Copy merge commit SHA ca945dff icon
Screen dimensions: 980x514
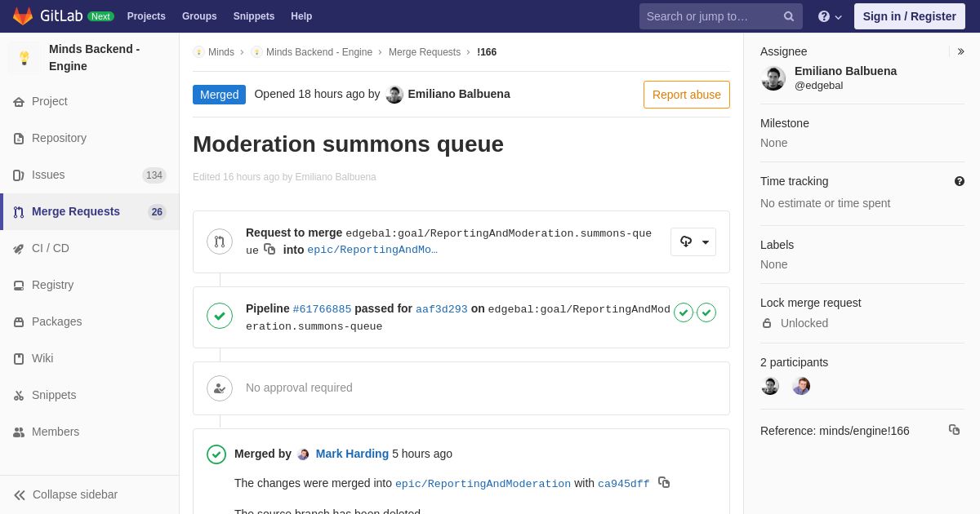664,482
